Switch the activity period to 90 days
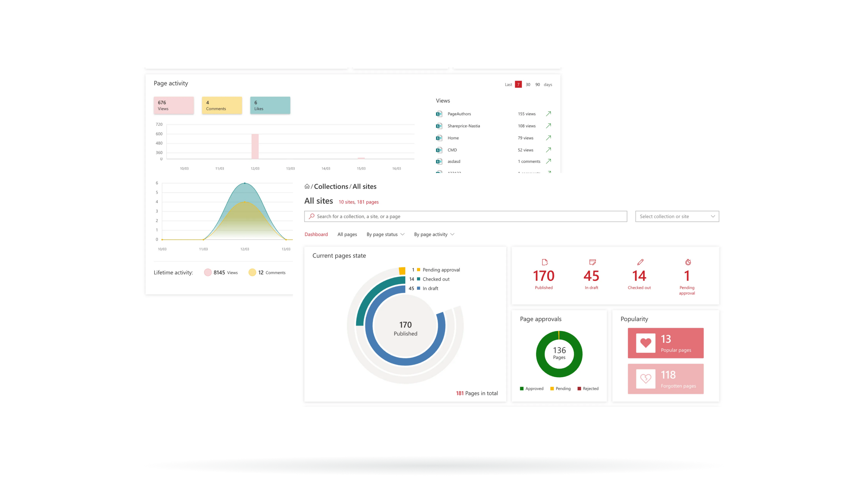 [x=537, y=84]
